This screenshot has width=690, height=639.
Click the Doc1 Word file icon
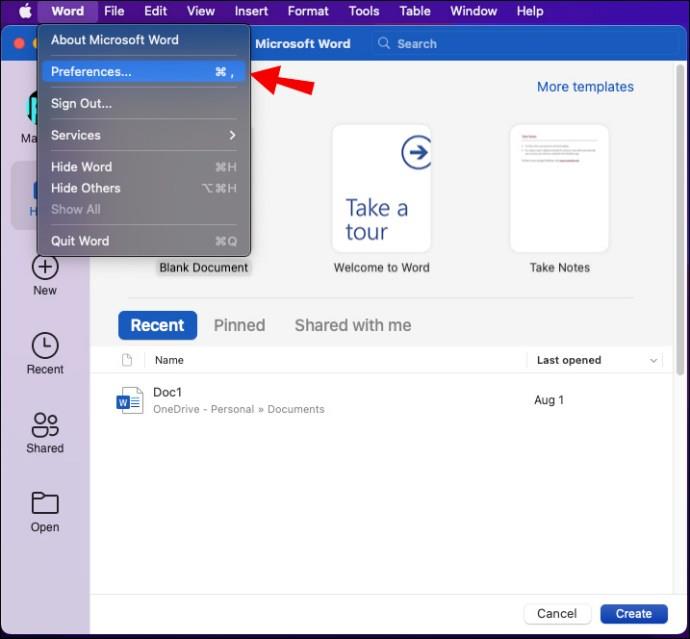[x=129, y=400]
